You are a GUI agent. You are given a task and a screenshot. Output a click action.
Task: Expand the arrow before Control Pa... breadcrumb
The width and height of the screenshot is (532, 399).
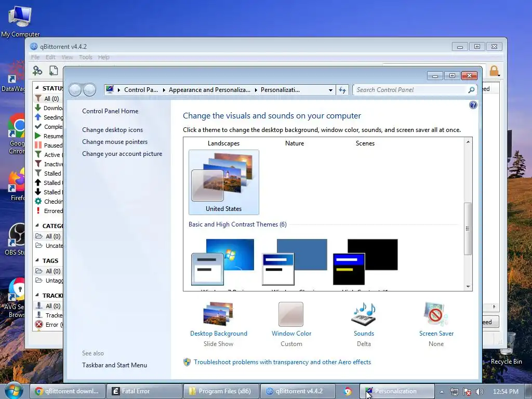pos(119,90)
